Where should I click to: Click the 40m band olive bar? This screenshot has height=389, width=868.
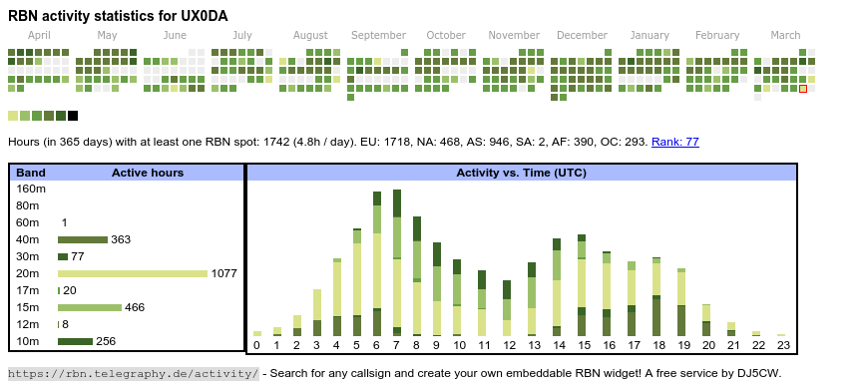pyautogui.click(x=83, y=239)
